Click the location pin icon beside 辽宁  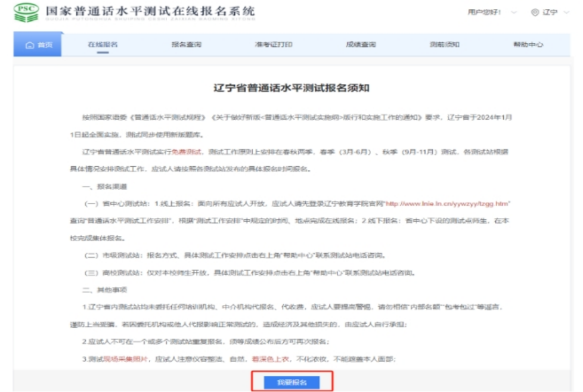pyautogui.click(x=535, y=13)
